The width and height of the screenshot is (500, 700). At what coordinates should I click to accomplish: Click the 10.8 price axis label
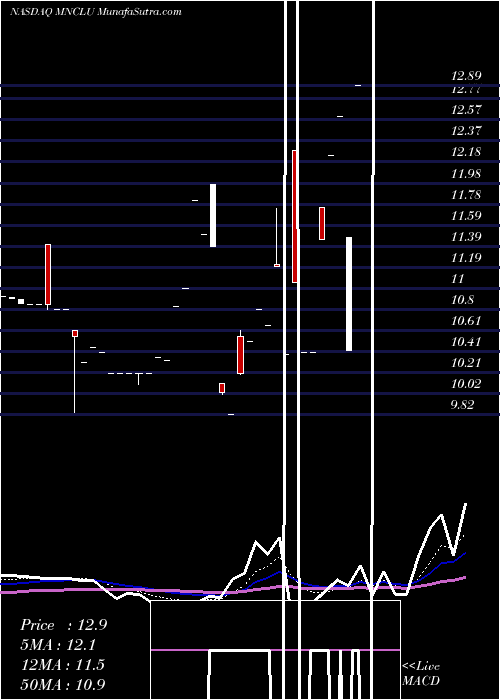(x=463, y=300)
